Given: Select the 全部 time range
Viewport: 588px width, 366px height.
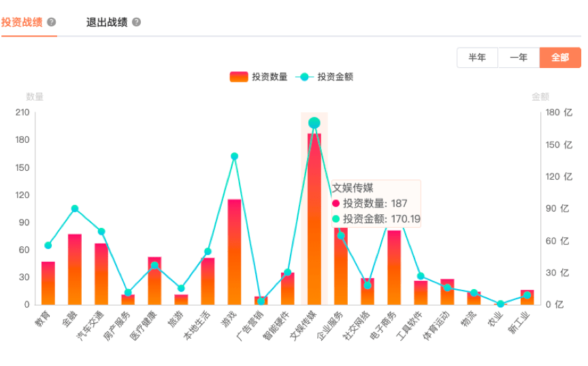Looking at the screenshot, I should 560,58.
